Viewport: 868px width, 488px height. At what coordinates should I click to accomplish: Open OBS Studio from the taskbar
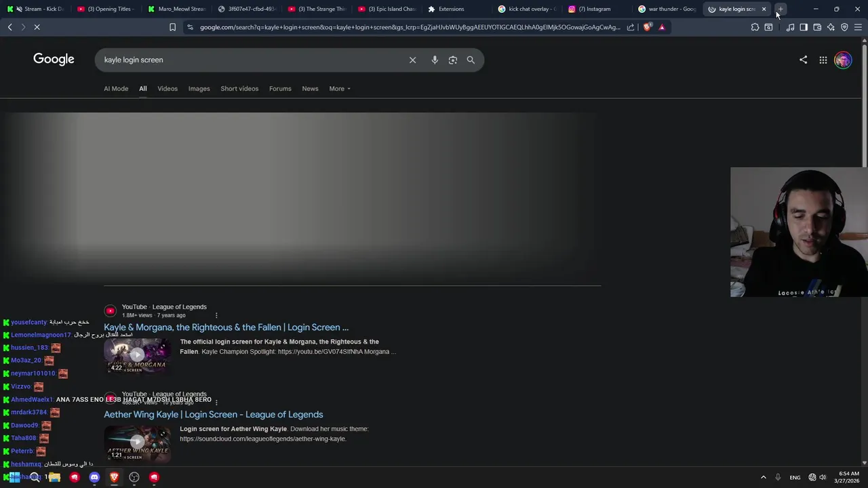point(134,477)
